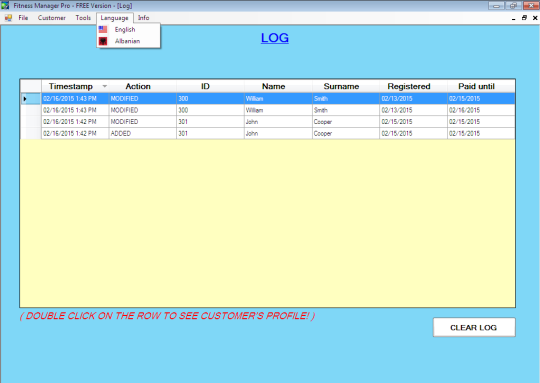Click ID 300 in the highlighted row

pyautogui.click(x=210, y=99)
